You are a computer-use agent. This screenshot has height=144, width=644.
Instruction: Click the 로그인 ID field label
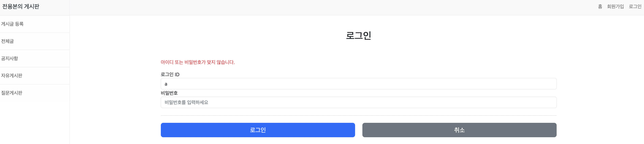pos(170,74)
